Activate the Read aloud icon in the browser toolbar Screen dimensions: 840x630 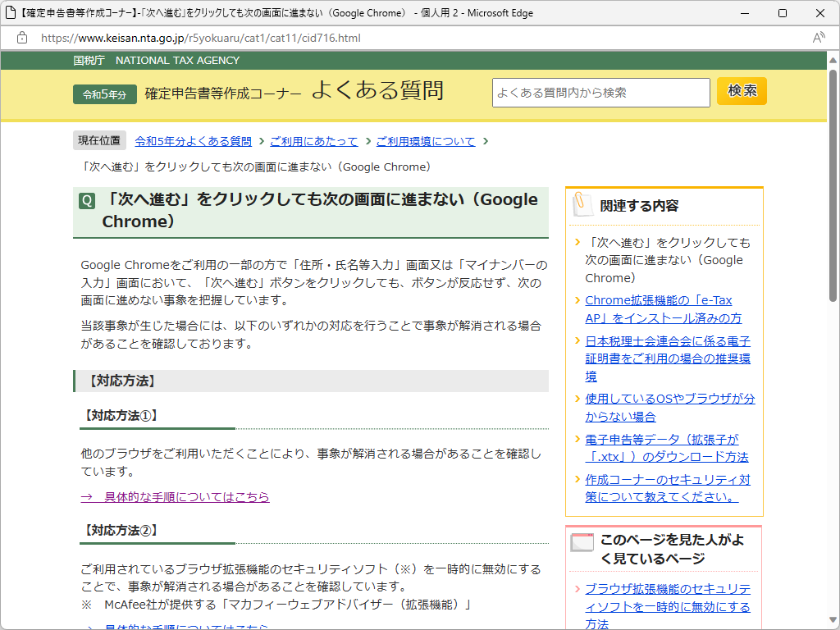click(818, 38)
